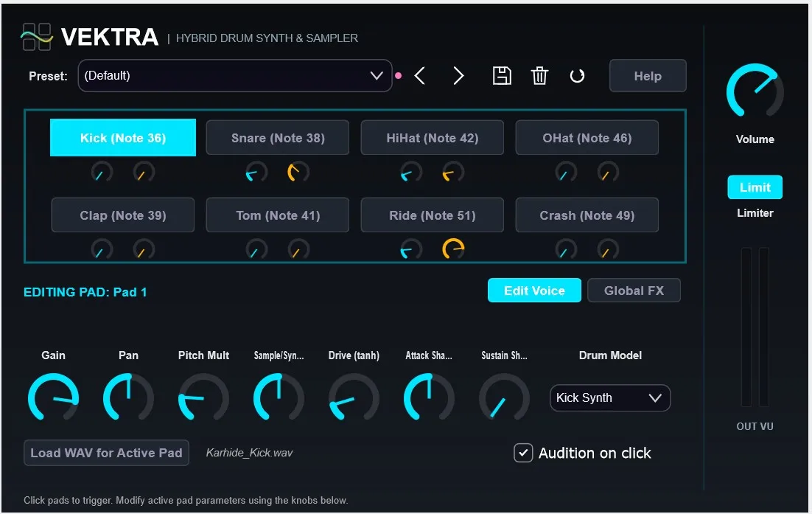The image size is (812, 514).
Task: Click Load WAV for Active Pad button
Action: coord(106,453)
